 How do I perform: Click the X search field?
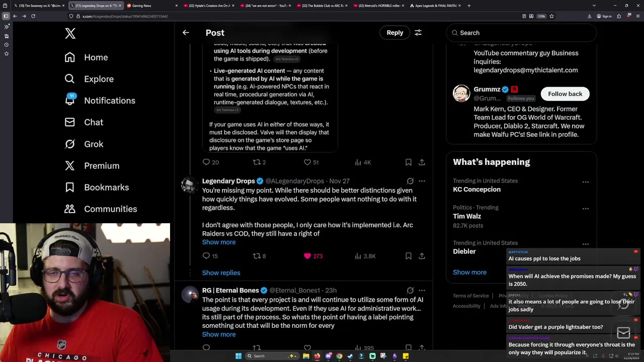pos(521,33)
